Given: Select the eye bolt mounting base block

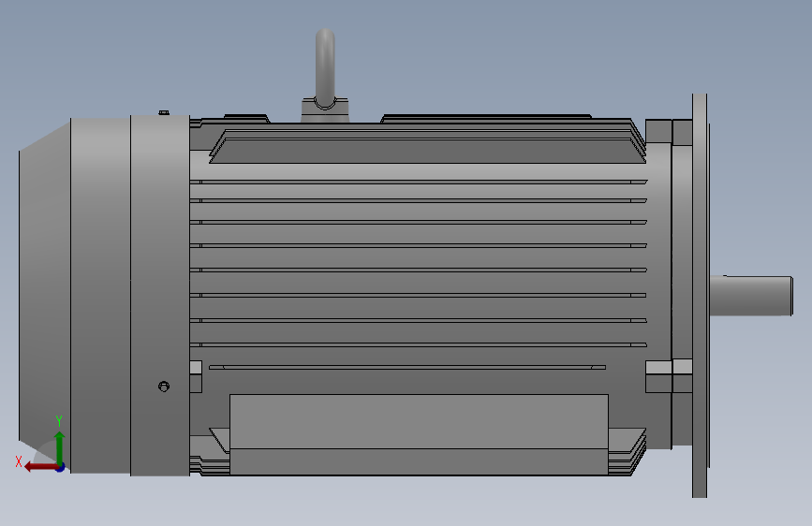Looking at the screenshot, I should coord(325,110).
